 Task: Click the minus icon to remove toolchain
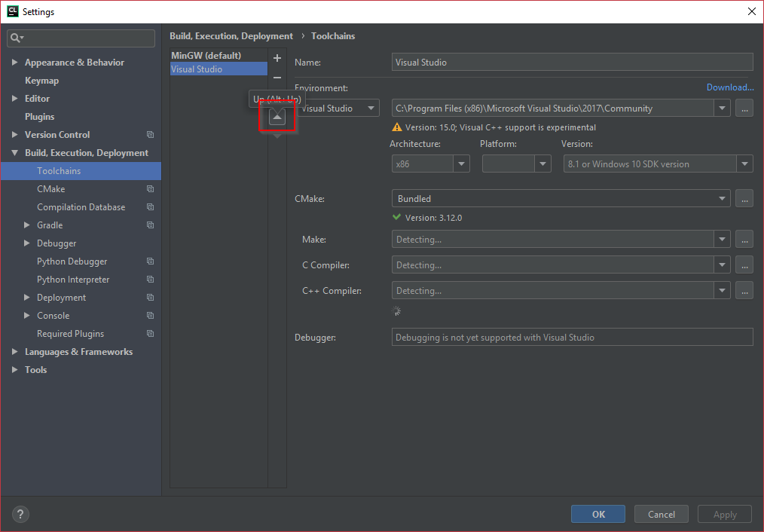pyautogui.click(x=277, y=78)
